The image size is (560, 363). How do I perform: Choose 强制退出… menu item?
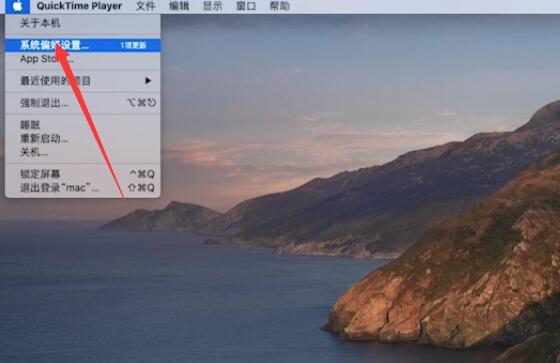pyautogui.click(x=82, y=103)
